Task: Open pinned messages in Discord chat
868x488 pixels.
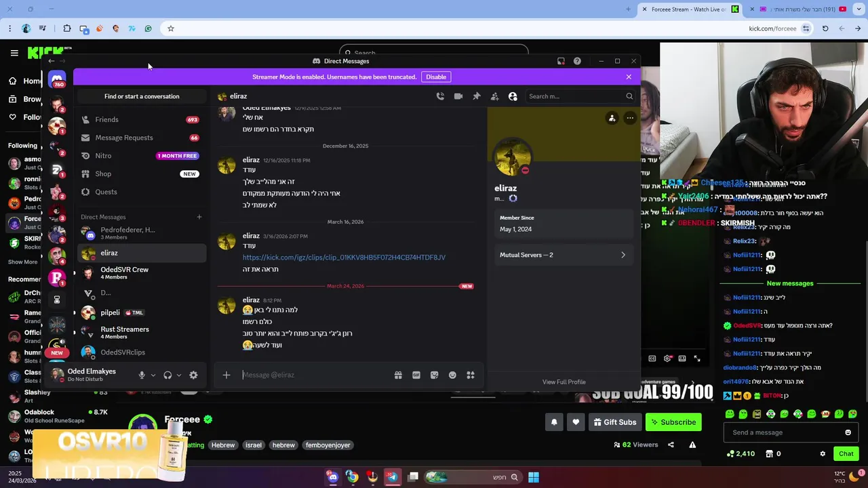Action: pyautogui.click(x=477, y=96)
